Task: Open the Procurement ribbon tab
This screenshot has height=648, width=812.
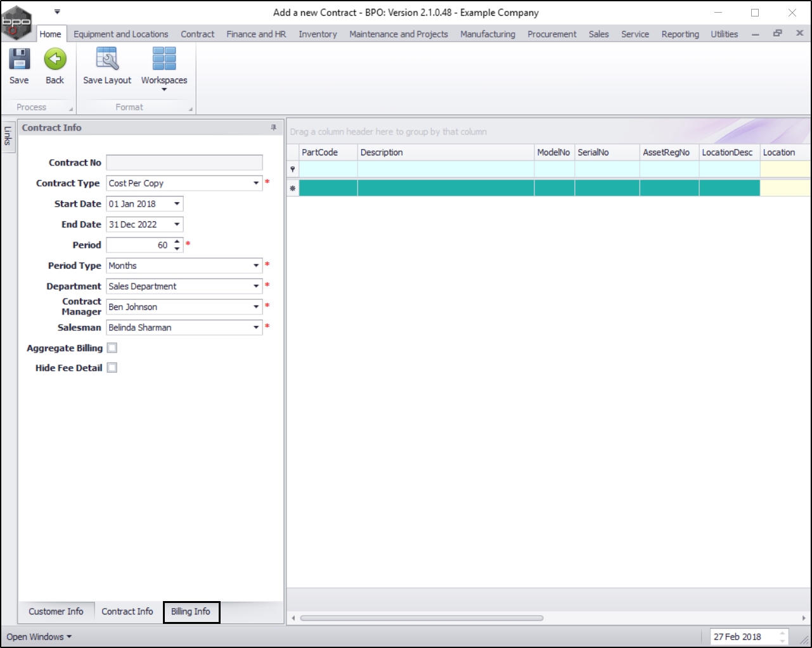Action: click(x=552, y=34)
